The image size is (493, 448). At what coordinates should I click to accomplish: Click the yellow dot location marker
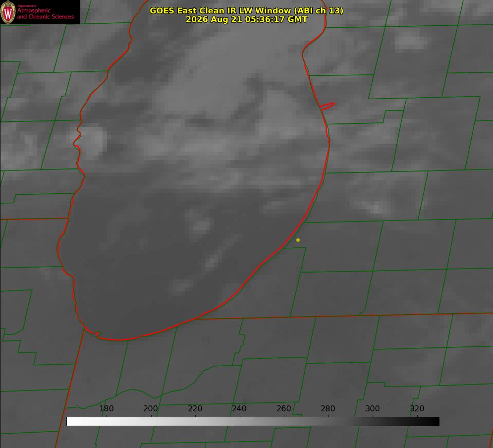(298, 240)
